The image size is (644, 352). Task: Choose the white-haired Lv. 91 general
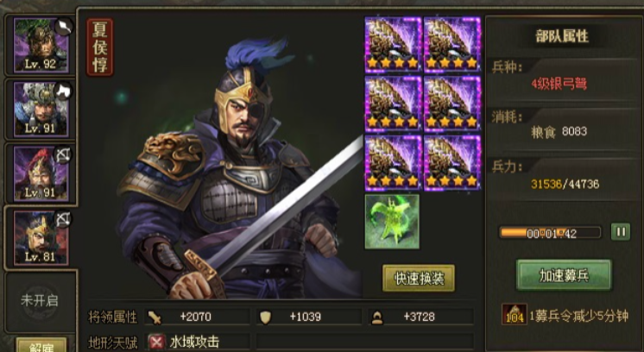(x=41, y=109)
